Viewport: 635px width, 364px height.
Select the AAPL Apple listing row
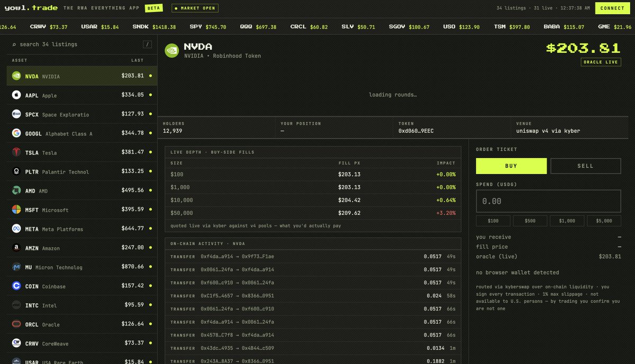(x=82, y=95)
